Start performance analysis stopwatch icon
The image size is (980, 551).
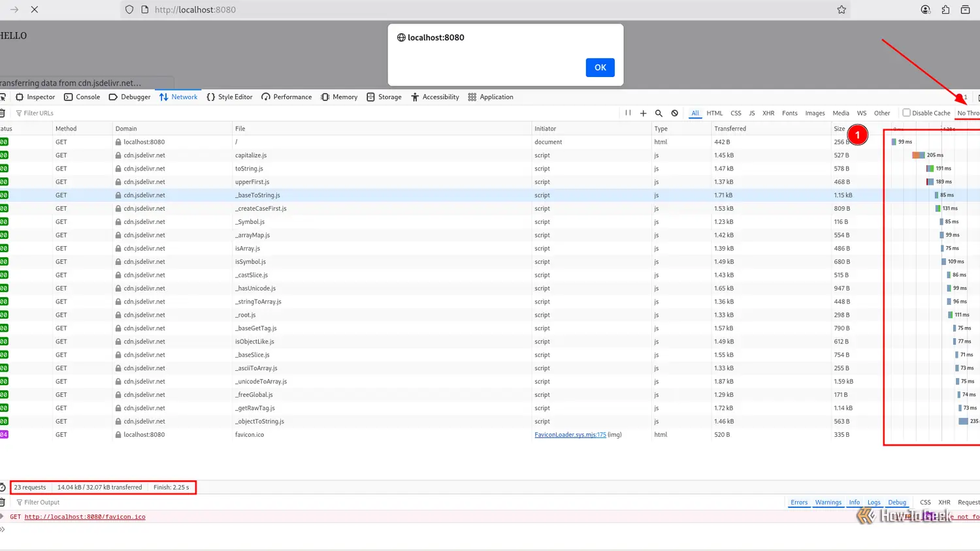point(3,488)
